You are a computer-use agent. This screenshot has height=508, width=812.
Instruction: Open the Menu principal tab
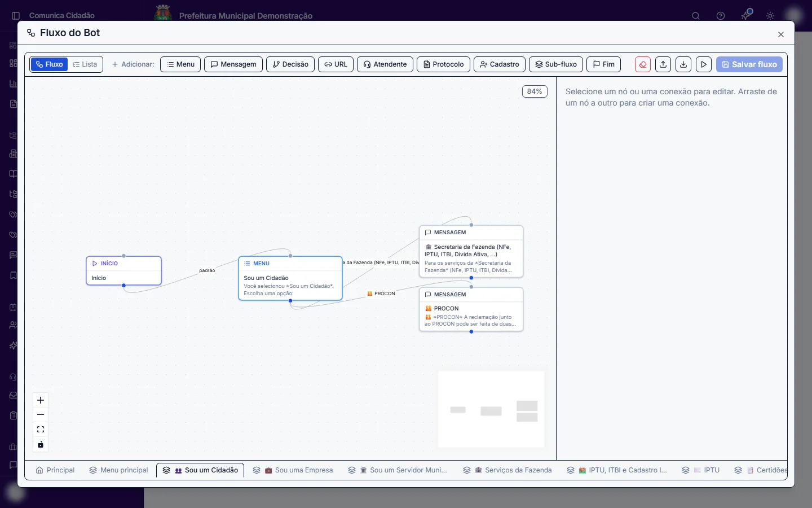tap(119, 470)
